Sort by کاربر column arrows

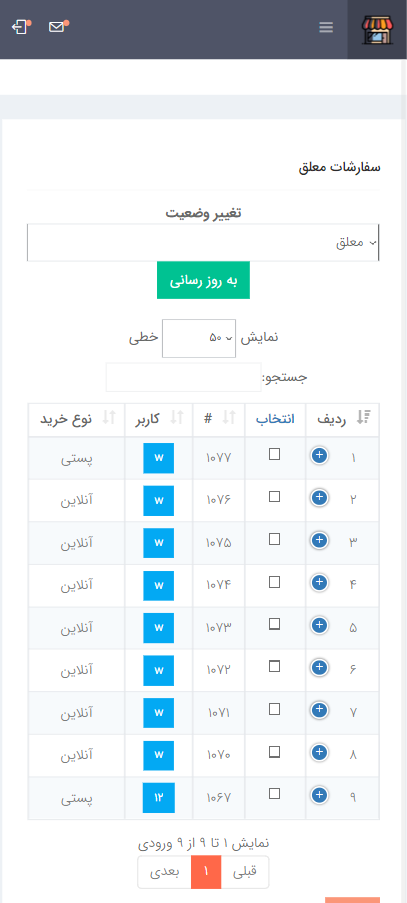click(177, 418)
